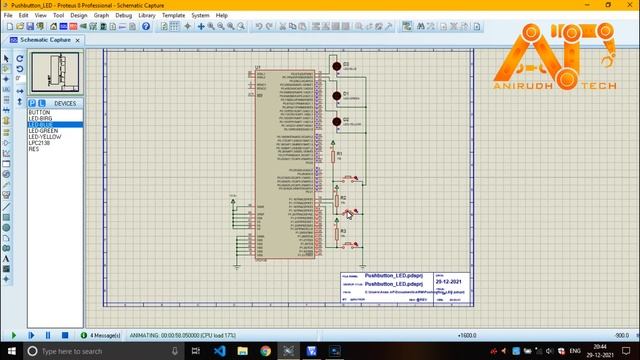
Task: Go to the Home page icon
Action: 53,27
